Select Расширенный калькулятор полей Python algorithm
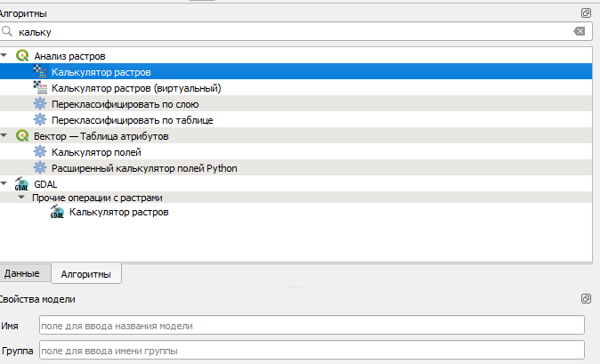The width and height of the screenshot is (600, 364). pos(144,168)
